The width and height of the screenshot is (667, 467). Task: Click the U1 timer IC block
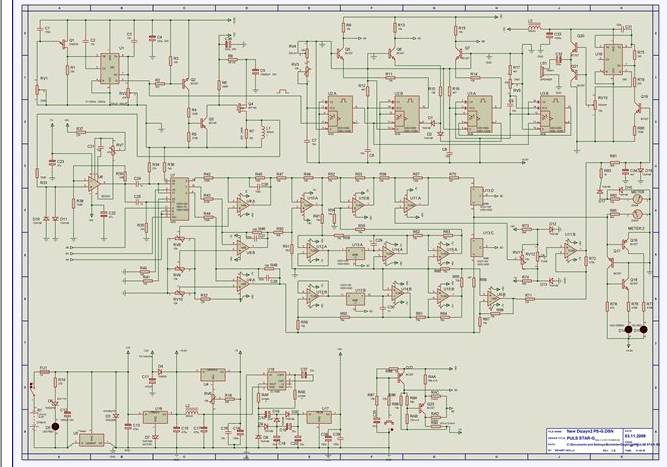pos(110,68)
